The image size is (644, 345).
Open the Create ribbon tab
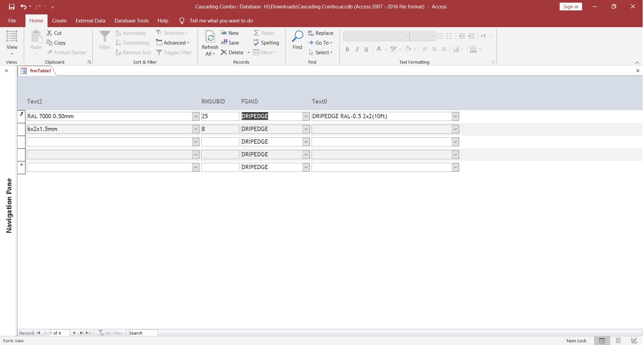(x=59, y=21)
